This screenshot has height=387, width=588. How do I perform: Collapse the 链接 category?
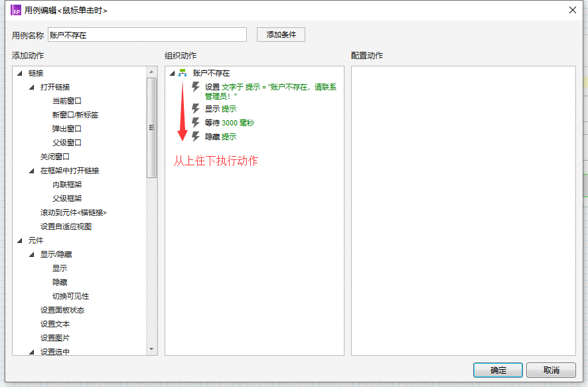tap(20, 73)
